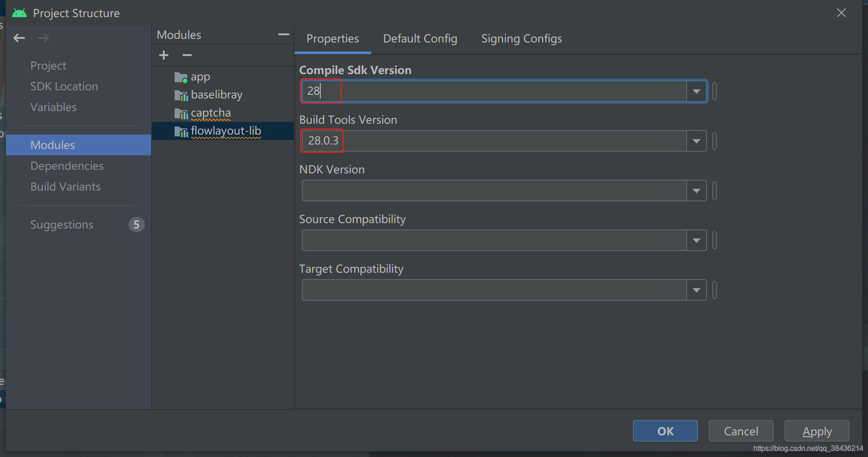Collapse the Modules panel
The height and width of the screenshot is (457, 868).
283,34
